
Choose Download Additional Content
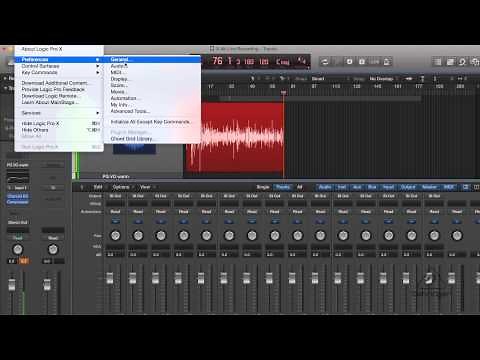(59, 83)
